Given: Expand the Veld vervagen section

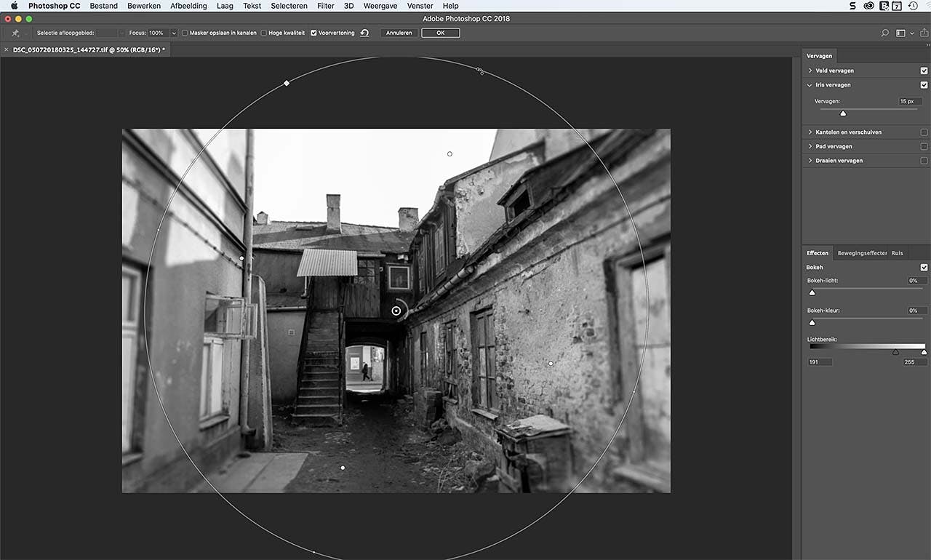Looking at the screenshot, I should pyautogui.click(x=810, y=71).
